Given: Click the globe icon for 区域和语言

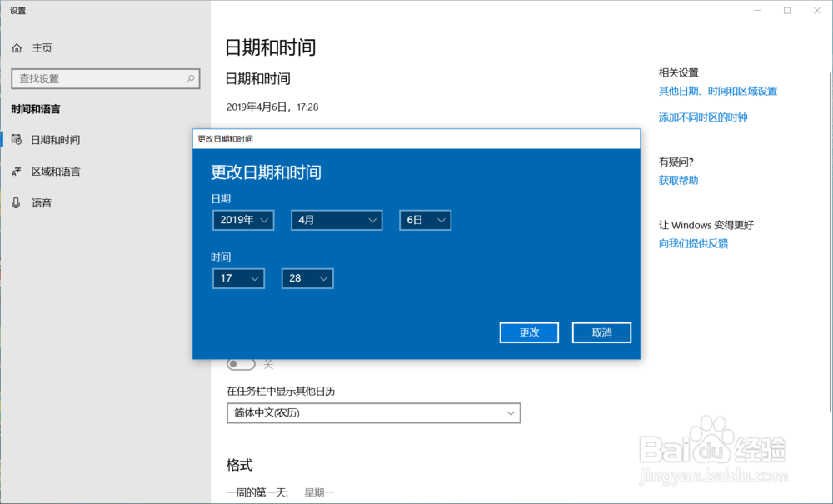Looking at the screenshot, I should pyautogui.click(x=18, y=171).
